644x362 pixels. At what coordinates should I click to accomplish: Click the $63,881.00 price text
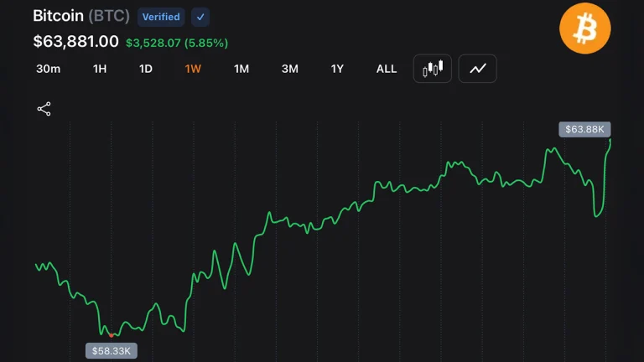[x=76, y=41]
